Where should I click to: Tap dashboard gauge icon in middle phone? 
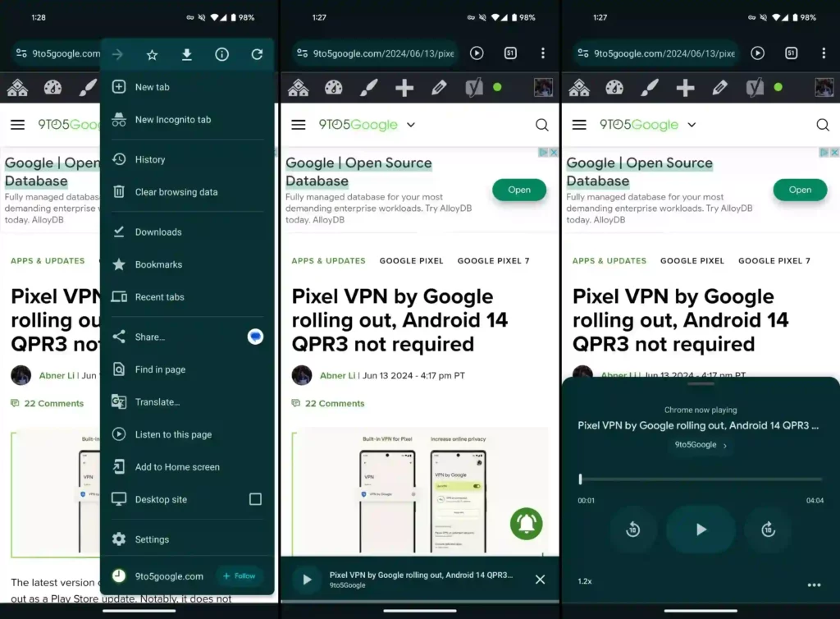pos(333,87)
